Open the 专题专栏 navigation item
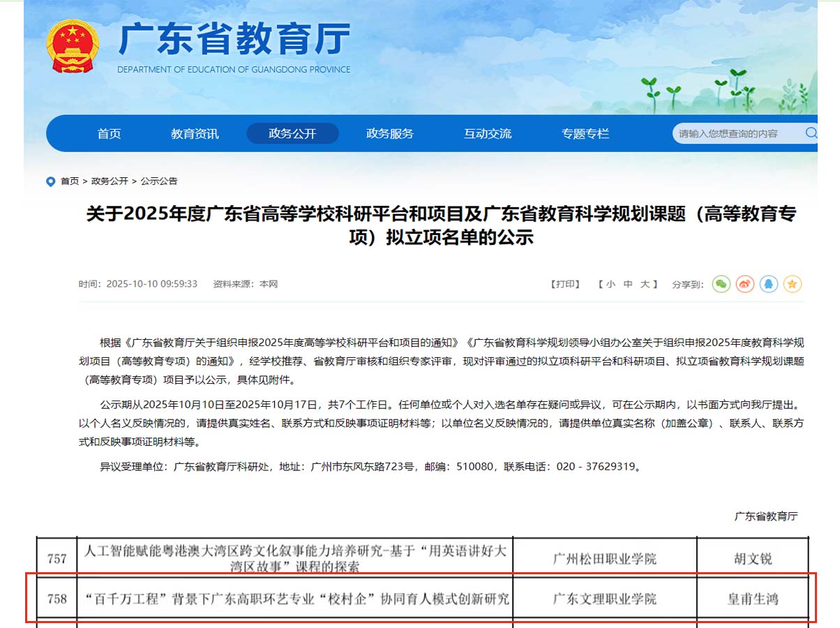 point(585,133)
